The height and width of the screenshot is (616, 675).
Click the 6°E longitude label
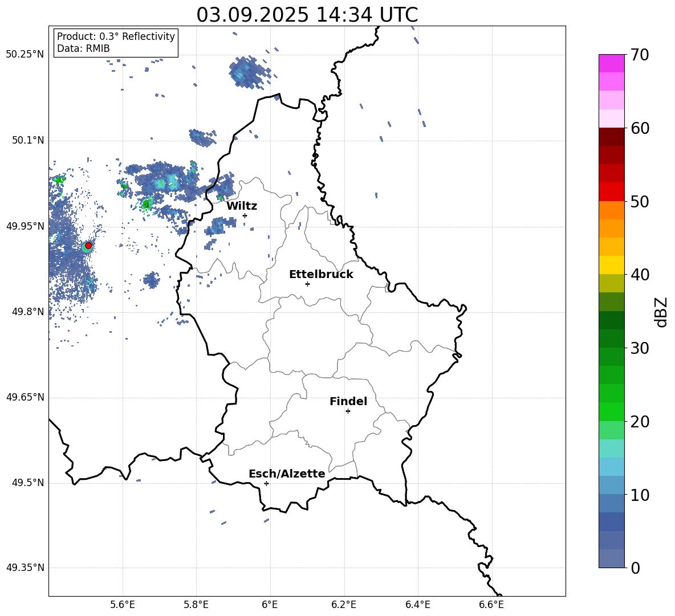click(270, 605)
